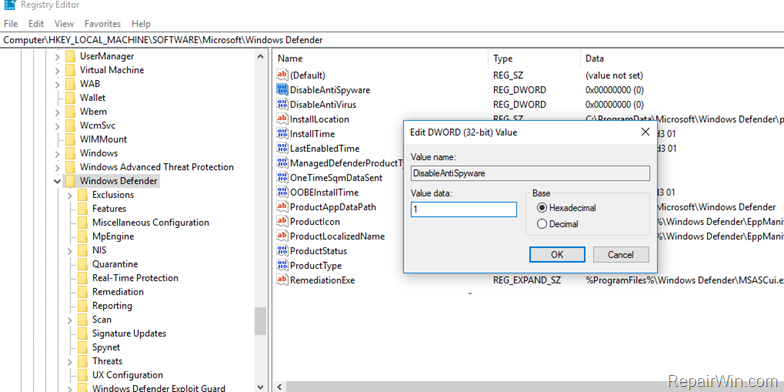Click the horizontal scrollbar left arrow
The image size is (784, 392).
pos(279,386)
